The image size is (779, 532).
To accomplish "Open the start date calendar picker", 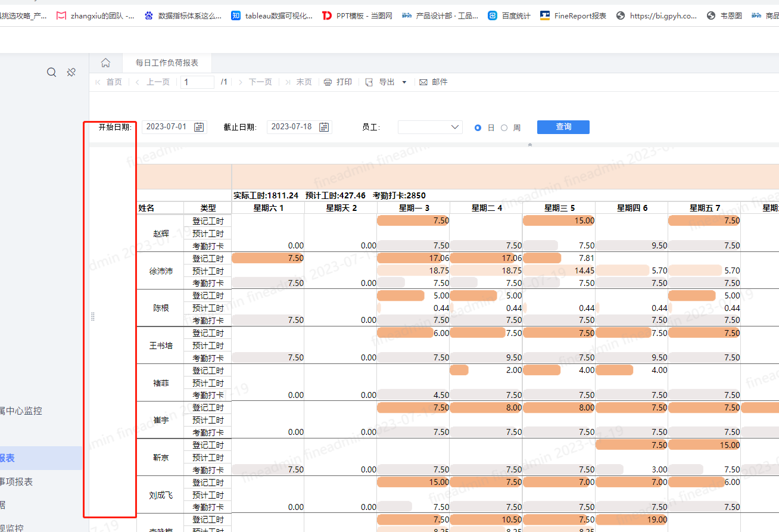I will 199,127.
